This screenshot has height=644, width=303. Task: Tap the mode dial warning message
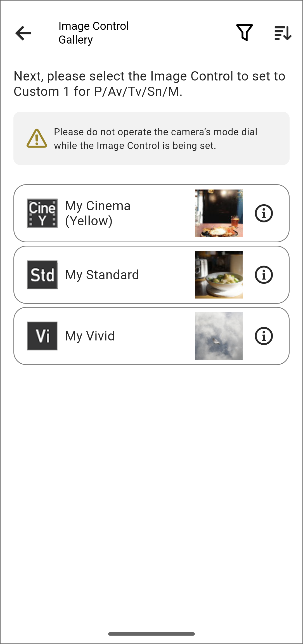[x=155, y=139]
